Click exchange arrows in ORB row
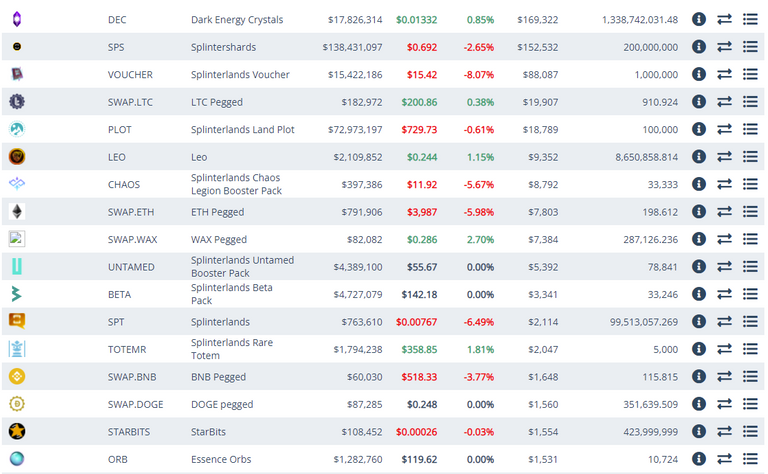The width and height of the screenshot is (768, 474). (724, 459)
